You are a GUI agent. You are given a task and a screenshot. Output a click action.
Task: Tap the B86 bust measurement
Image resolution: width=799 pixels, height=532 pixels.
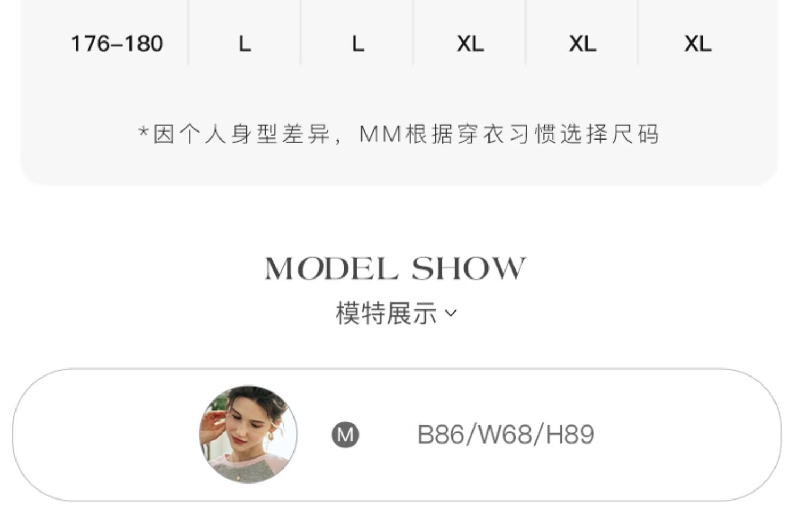click(440, 435)
